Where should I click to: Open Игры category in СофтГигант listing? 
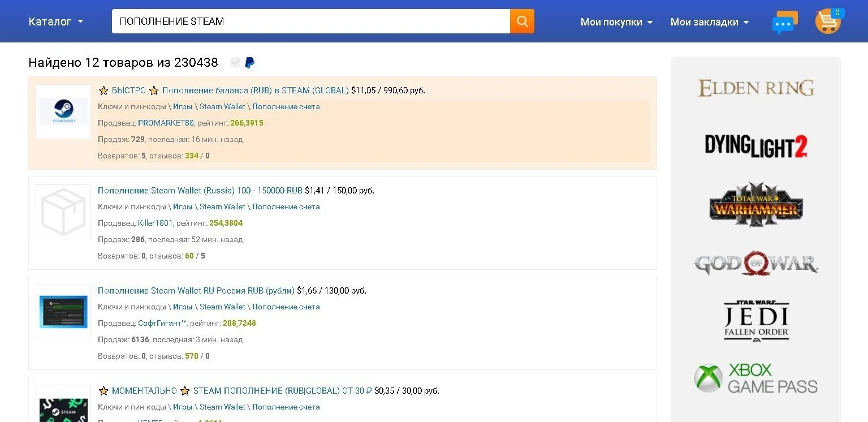[x=183, y=307]
